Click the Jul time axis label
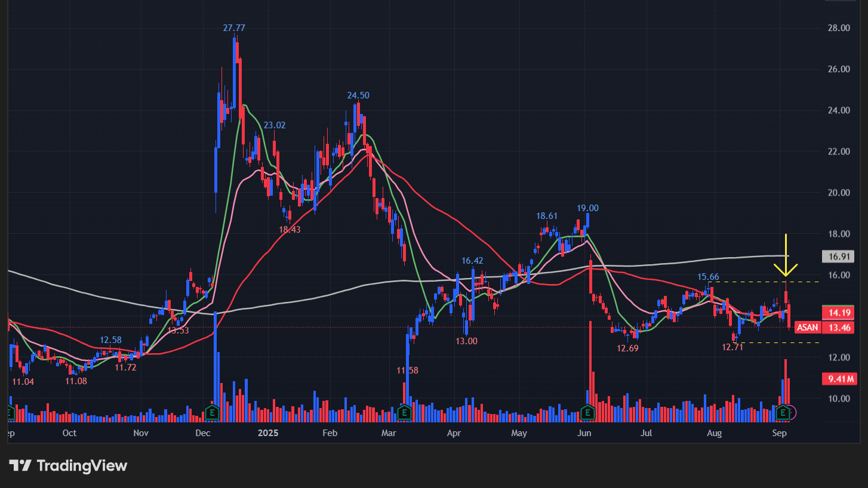The height and width of the screenshot is (488, 868). [x=647, y=433]
